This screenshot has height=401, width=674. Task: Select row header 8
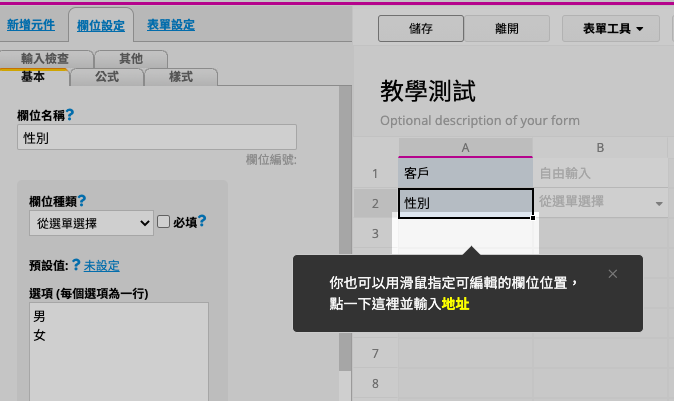click(x=375, y=383)
